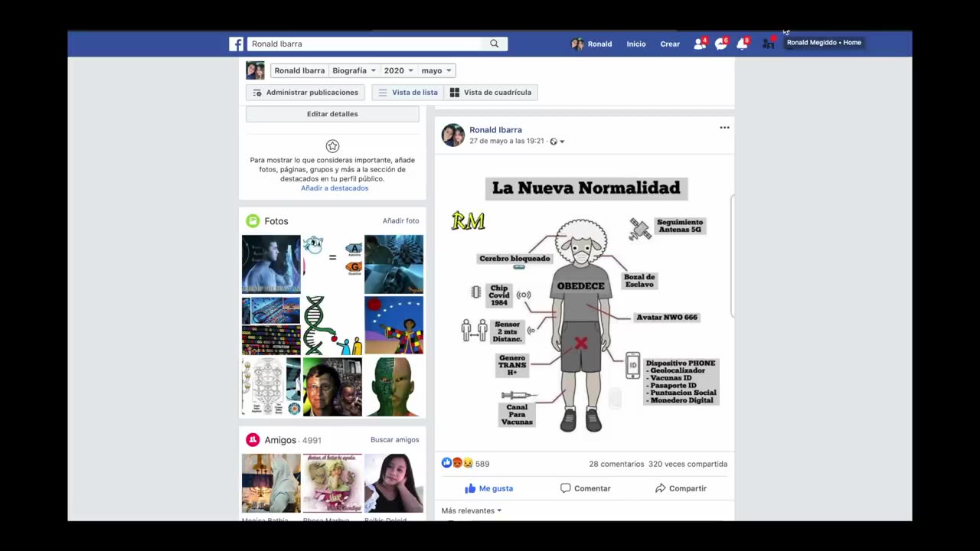Click Ronald Ibarra breadcrumb name
The height and width of the screenshot is (551, 980).
click(x=299, y=70)
